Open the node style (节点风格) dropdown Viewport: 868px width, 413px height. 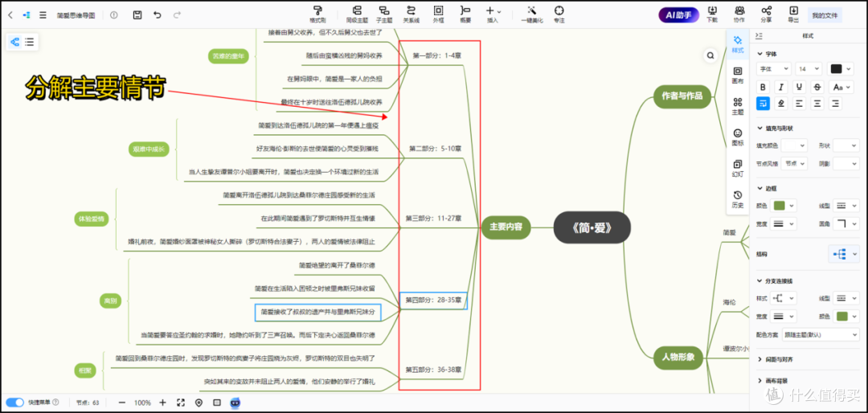(x=796, y=163)
